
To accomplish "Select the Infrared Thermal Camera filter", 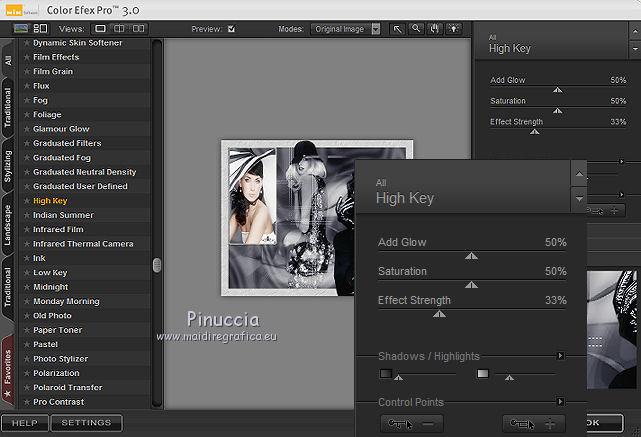I will pos(83,244).
